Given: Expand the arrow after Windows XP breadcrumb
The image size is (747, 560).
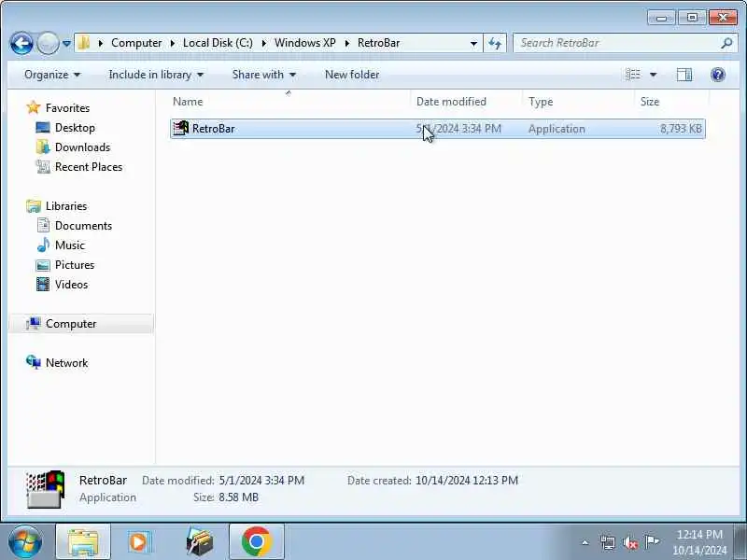Looking at the screenshot, I should 346,43.
